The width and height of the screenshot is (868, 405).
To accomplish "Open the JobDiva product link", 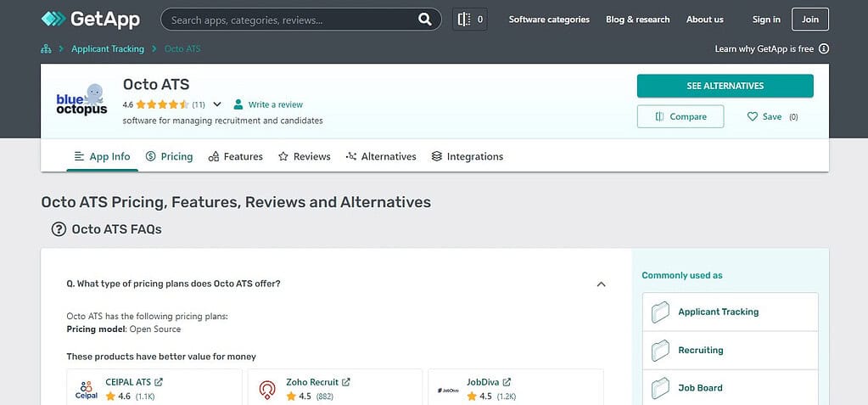I will point(483,382).
